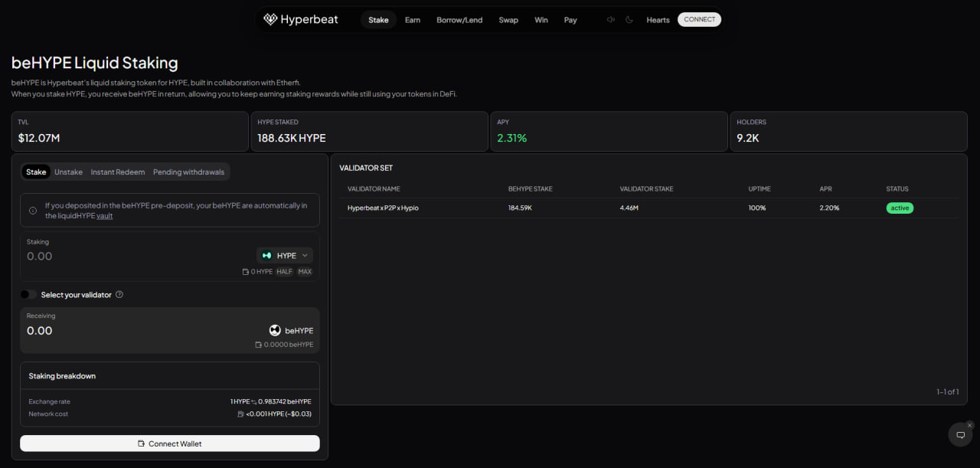The height and width of the screenshot is (468, 980).
Task: Click the beHYPE token icon in Receiving box
Action: point(275,330)
